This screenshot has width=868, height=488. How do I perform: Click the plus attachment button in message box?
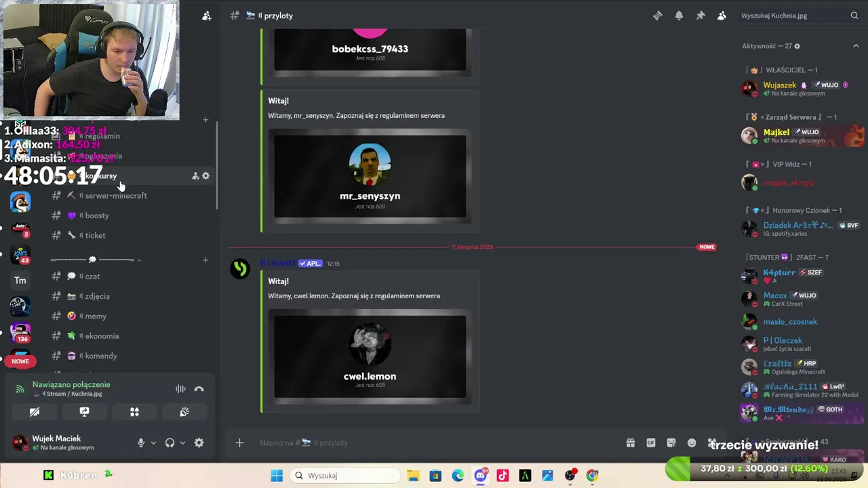point(239,443)
